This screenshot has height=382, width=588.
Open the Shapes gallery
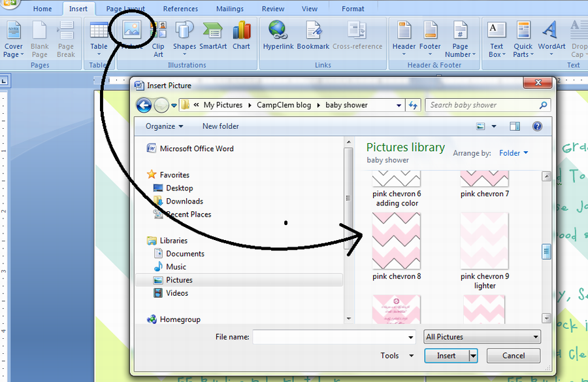(184, 39)
